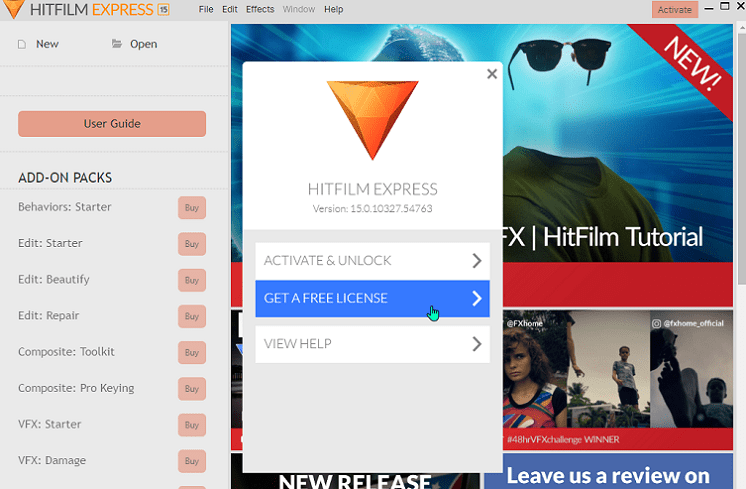Click the Instagram icon beside @fxhome_official
Viewport: 746px width, 489px height.
656,323
